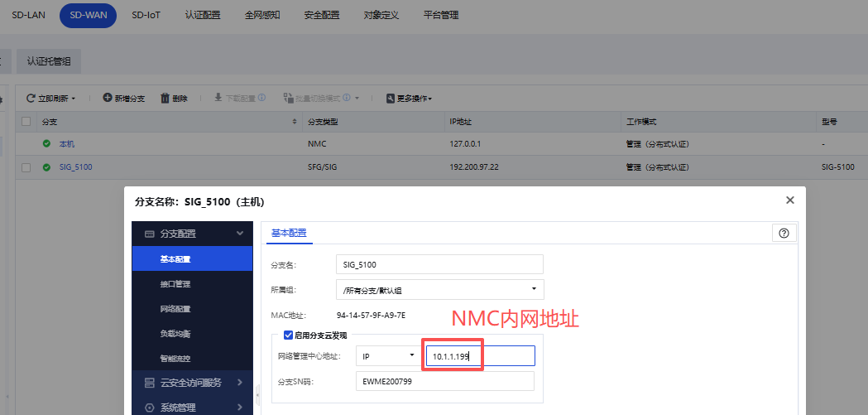Click the sort icon in 分支 column
The height and width of the screenshot is (415, 868).
tap(295, 122)
